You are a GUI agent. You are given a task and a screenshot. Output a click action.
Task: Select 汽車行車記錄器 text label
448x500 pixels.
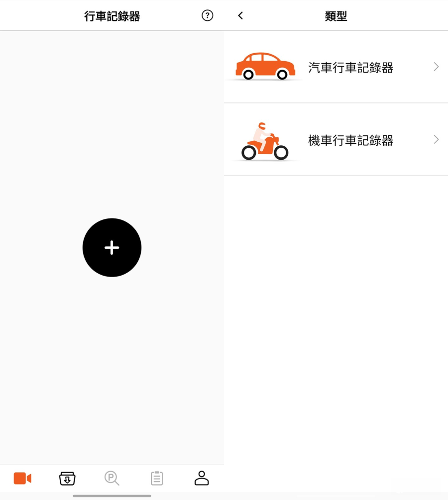(x=350, y=68)
